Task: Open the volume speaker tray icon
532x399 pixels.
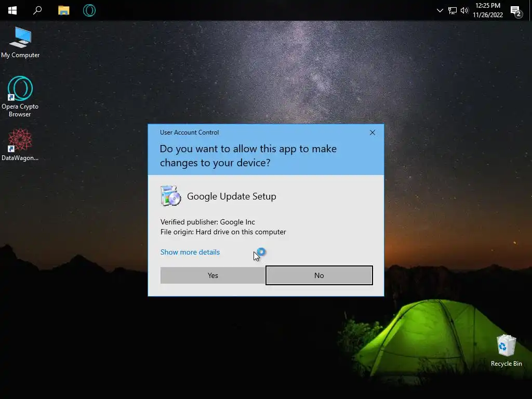Action: 464,10
